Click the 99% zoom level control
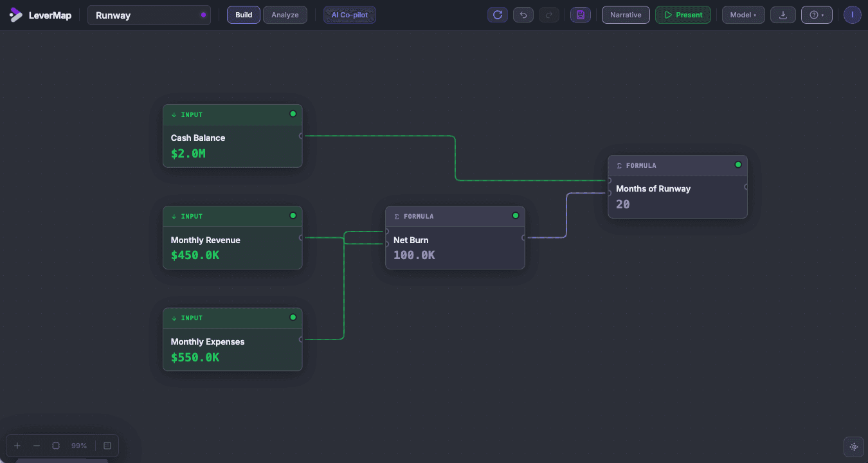868x463 pixels. [x=78, y=445]
